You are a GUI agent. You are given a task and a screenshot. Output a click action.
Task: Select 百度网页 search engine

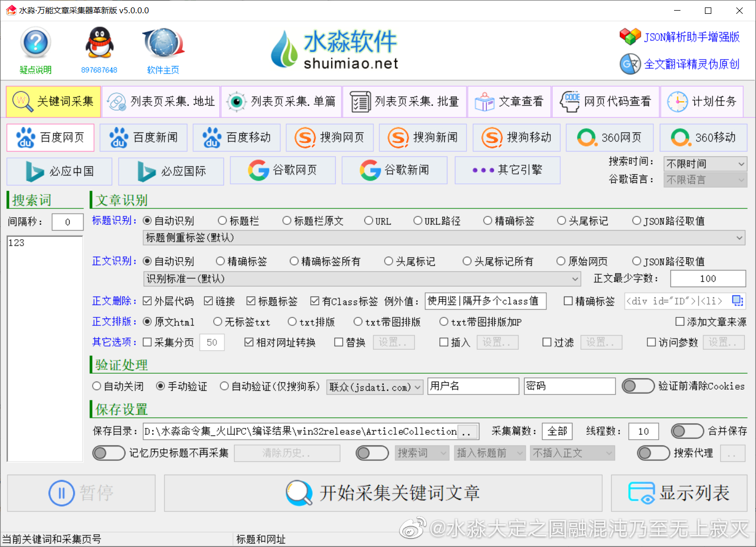[x=50, y=137]
